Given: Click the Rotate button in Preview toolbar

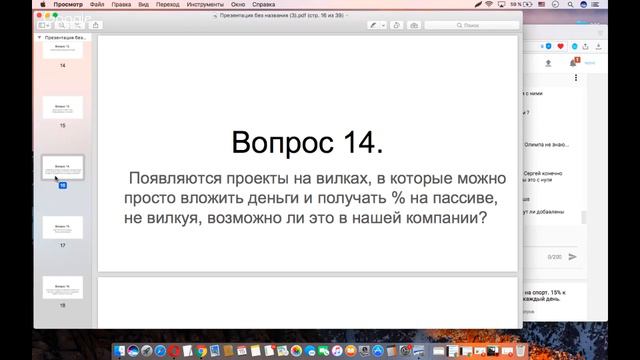Looking at the screenshot, I should pyautogui.click(x=397, y=25).
